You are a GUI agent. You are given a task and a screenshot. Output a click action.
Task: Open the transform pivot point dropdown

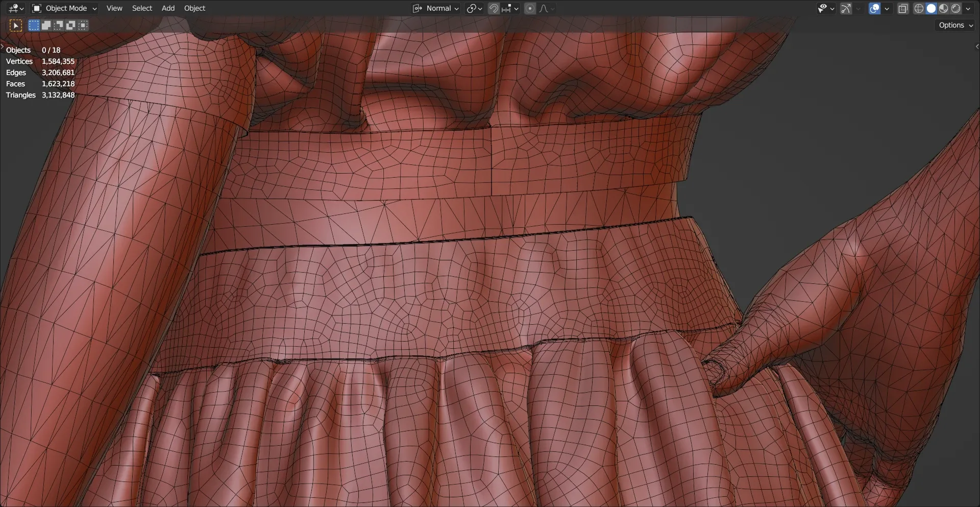point(474,8)
